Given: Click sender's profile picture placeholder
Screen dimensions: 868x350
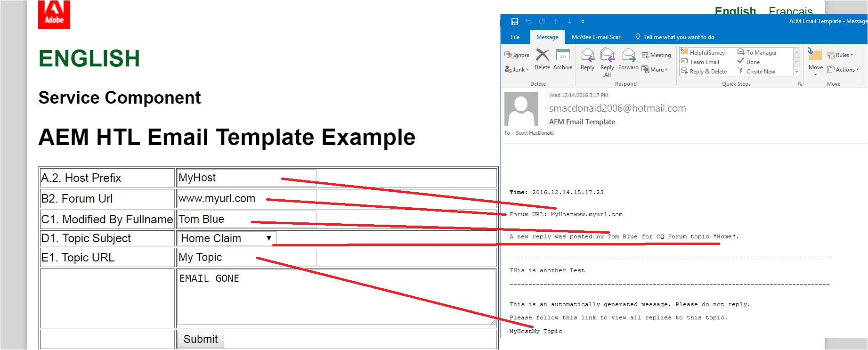Looking at the screenshot, I should pos(521,109).
